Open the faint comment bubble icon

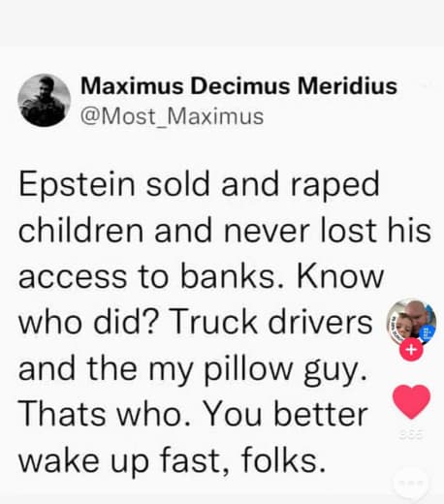click(411, 484)
